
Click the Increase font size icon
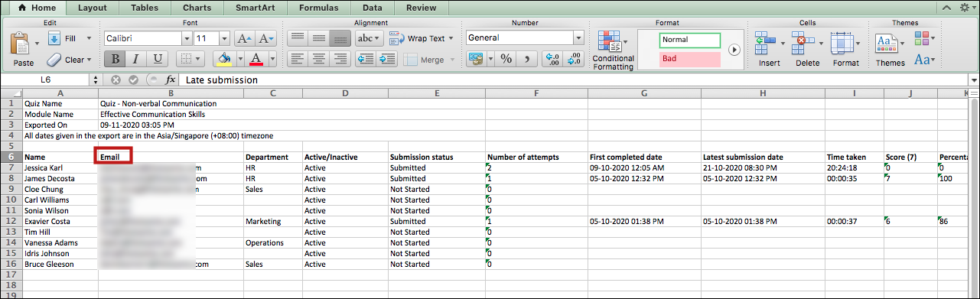244,38
